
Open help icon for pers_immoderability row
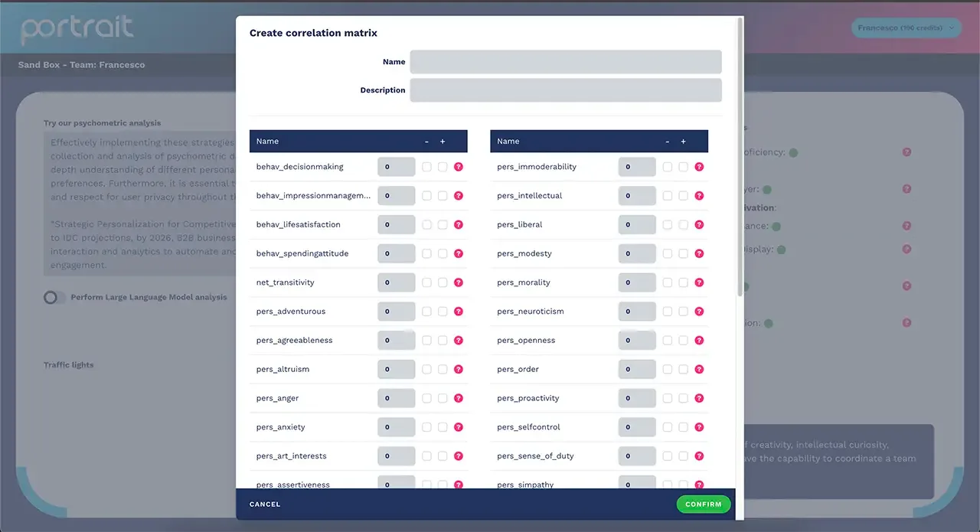point(699,167)
